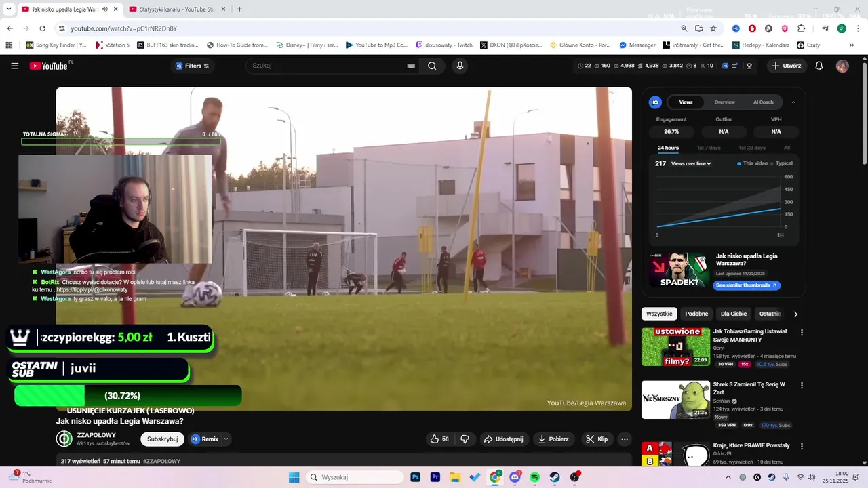Filter suggestions by Dla Ciebie chip

click(x=734, y=314)
